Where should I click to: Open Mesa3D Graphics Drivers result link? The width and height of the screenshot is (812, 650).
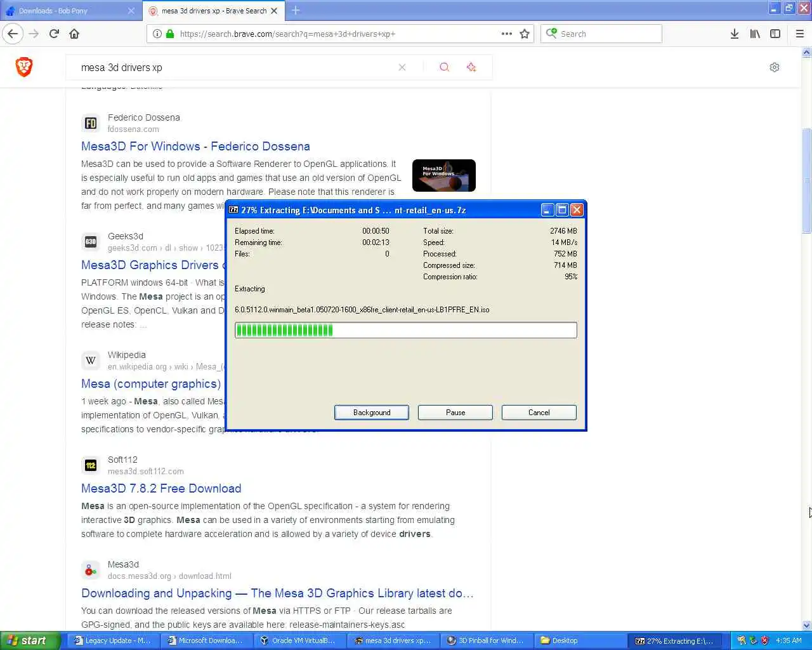click(x=153, y=265)
